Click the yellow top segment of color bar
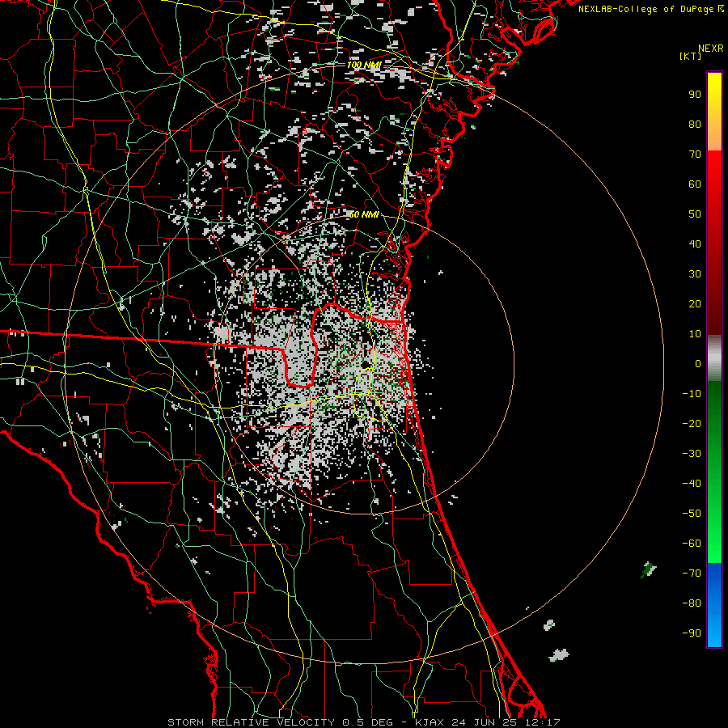728x728 pixels. [x=714, y=112]
